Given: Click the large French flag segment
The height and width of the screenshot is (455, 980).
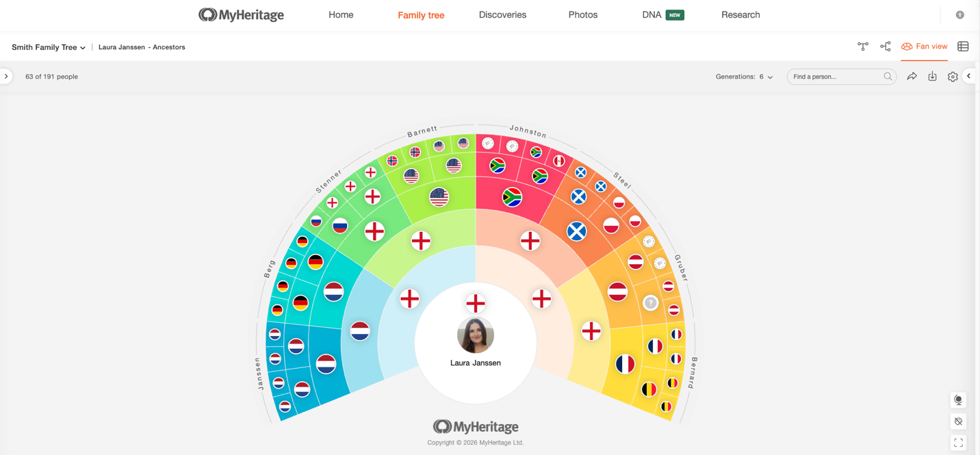Looking at the screenshot, I should point(625,364).
